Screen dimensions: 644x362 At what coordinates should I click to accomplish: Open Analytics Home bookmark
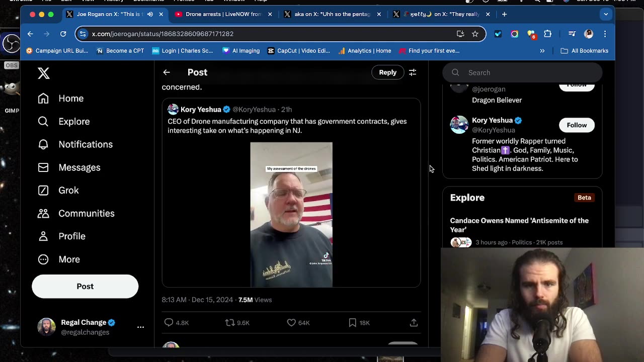[x=365, y=51]
